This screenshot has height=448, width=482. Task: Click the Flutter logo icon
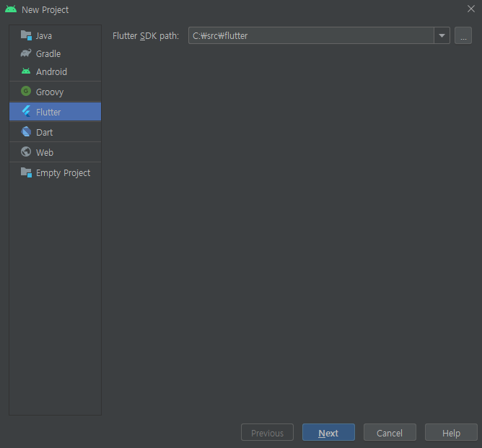pyautogui.click(x=26, y=111)
